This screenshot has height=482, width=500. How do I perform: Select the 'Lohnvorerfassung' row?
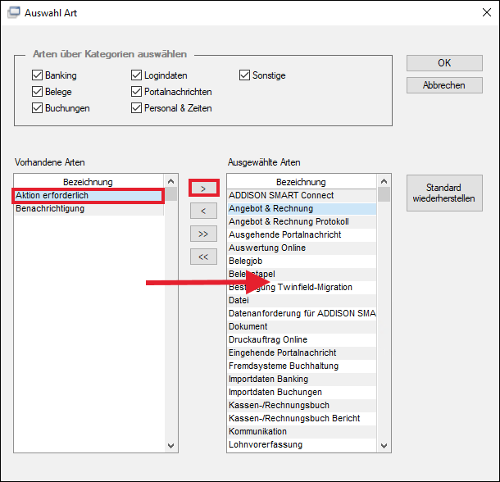[302, 445]
